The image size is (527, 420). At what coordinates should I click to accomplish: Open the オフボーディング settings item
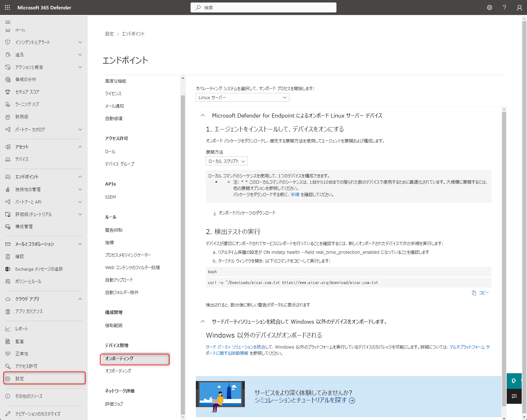point(118,371)
